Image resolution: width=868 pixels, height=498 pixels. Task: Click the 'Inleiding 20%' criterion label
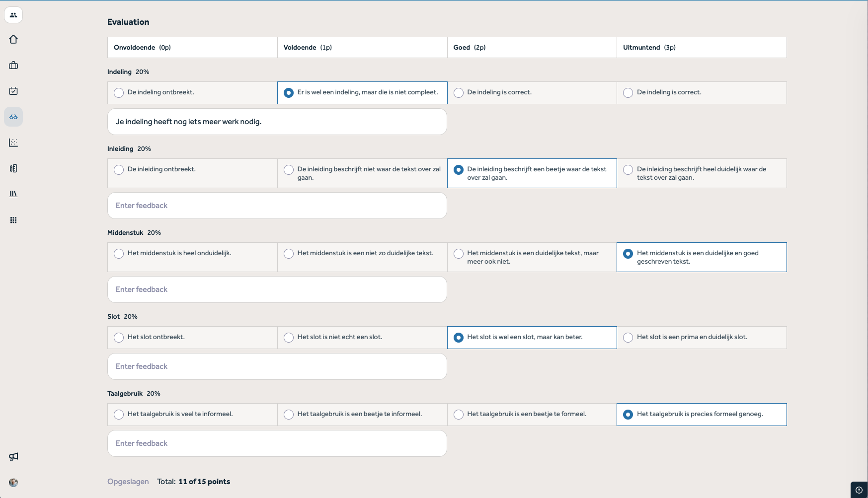click(x=129, y=149)
